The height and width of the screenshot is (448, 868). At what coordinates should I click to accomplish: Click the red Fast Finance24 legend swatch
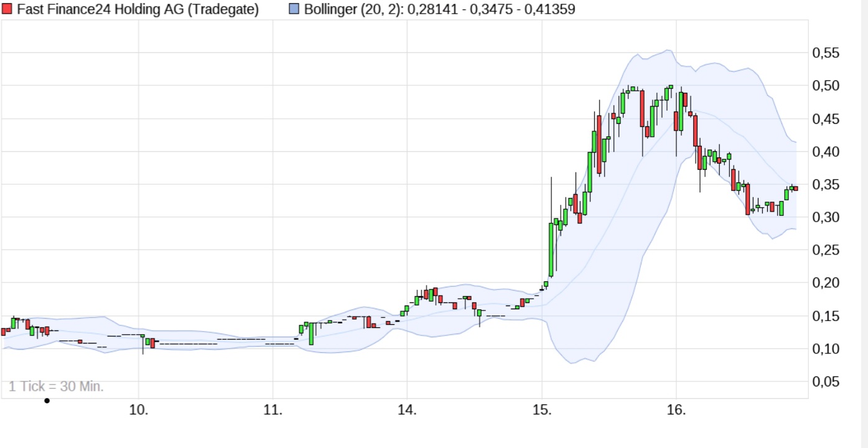[7, 9]
